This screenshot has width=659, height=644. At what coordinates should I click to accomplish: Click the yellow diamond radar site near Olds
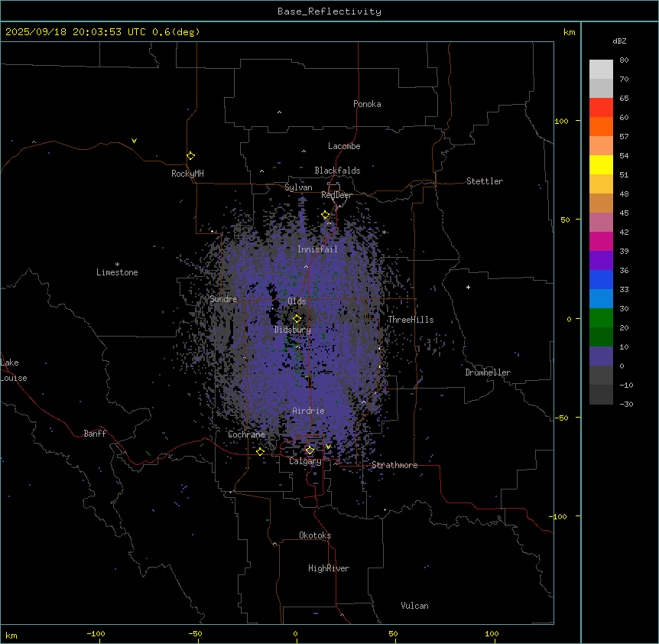click(x=297, y=318)
